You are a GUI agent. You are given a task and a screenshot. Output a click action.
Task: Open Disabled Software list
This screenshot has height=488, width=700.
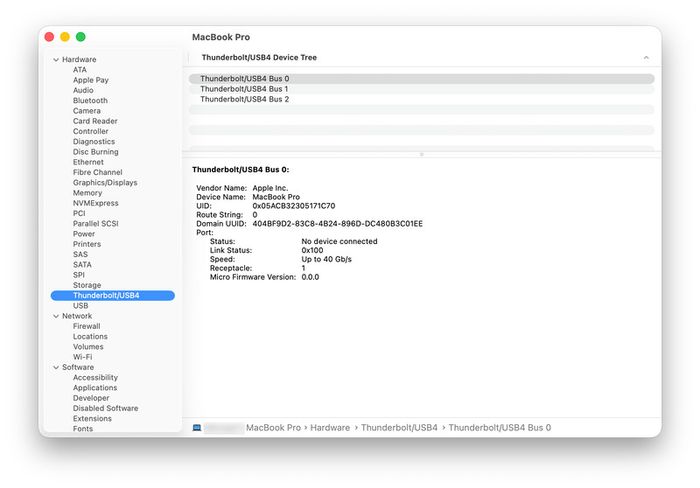click(x=105, y=409)
